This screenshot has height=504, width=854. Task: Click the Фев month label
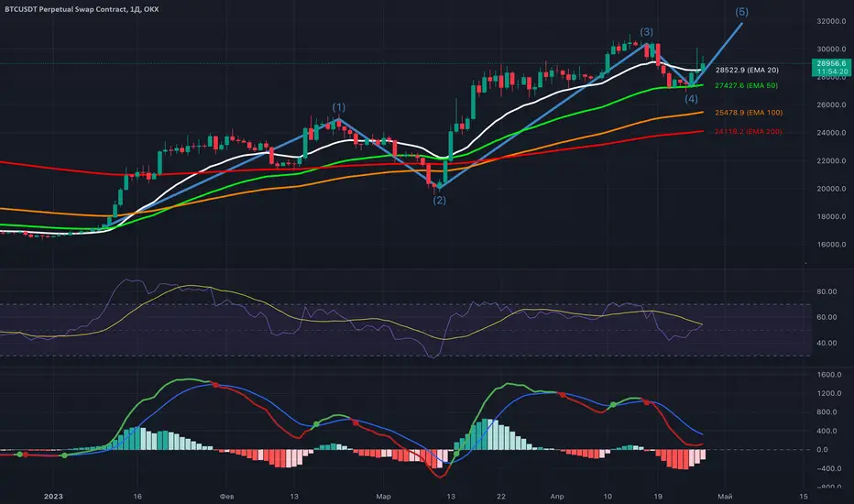click(226, 497)
